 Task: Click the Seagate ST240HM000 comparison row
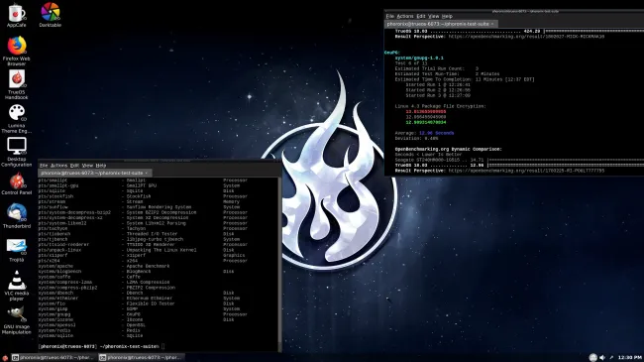519,160
